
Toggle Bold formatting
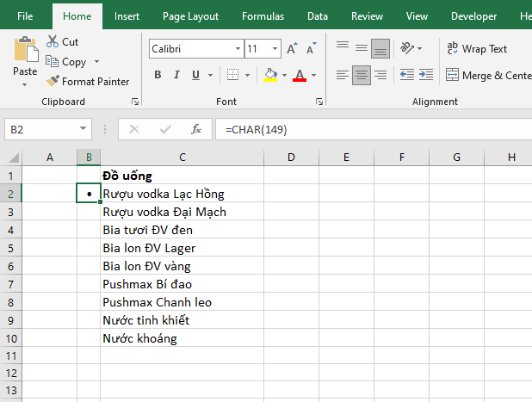[x=158, y=75]
